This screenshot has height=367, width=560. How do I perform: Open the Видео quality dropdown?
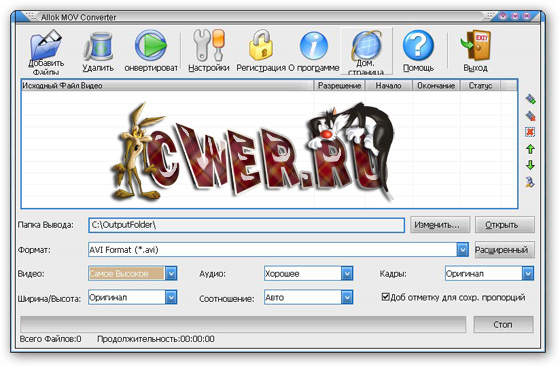tap(171, 273)
